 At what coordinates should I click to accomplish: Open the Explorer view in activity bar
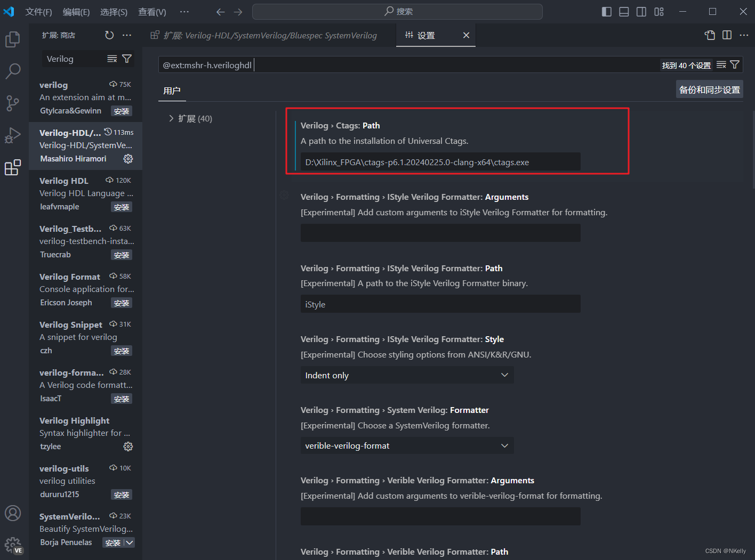[13, 39]
